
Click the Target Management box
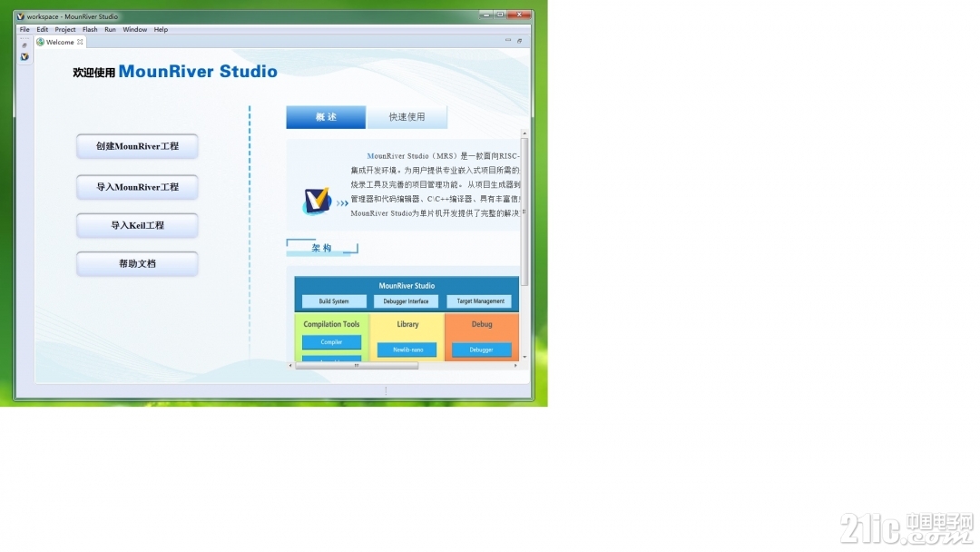(480, 301)
